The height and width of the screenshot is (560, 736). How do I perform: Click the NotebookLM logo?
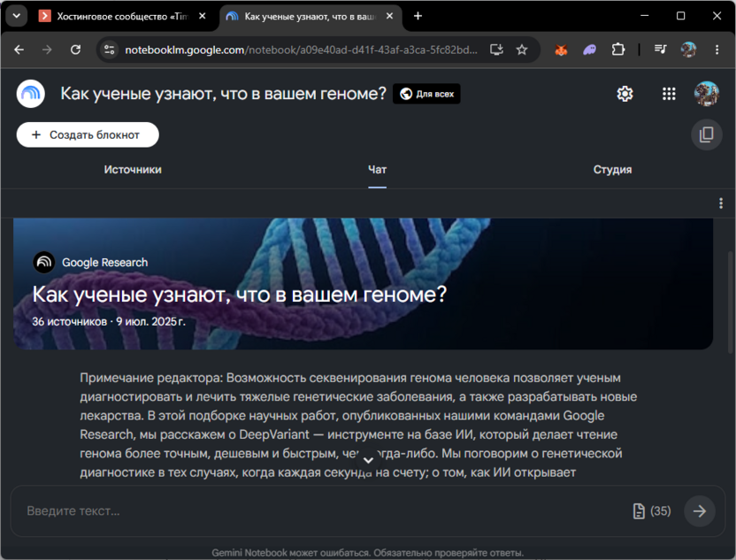click(30, 94)
